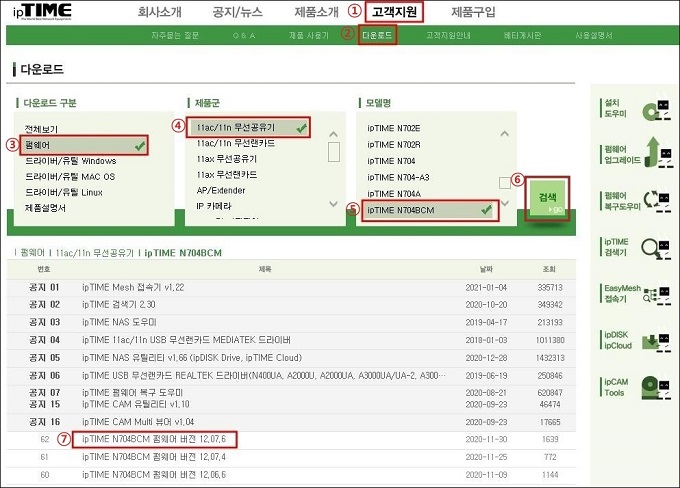Select 제품설명서 download category
This screenshot has width=680, height=488.
pos(45,208)
